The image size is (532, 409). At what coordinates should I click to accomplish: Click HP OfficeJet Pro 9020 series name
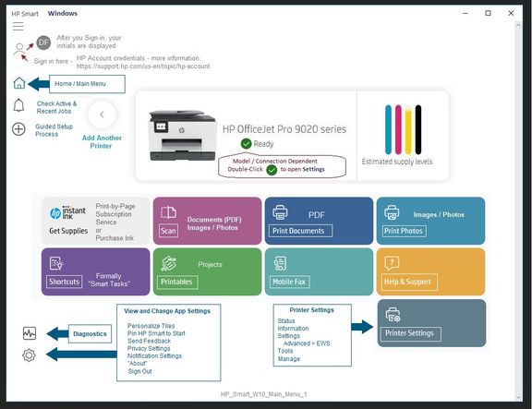pyautogui.click(x=284, y=129)
